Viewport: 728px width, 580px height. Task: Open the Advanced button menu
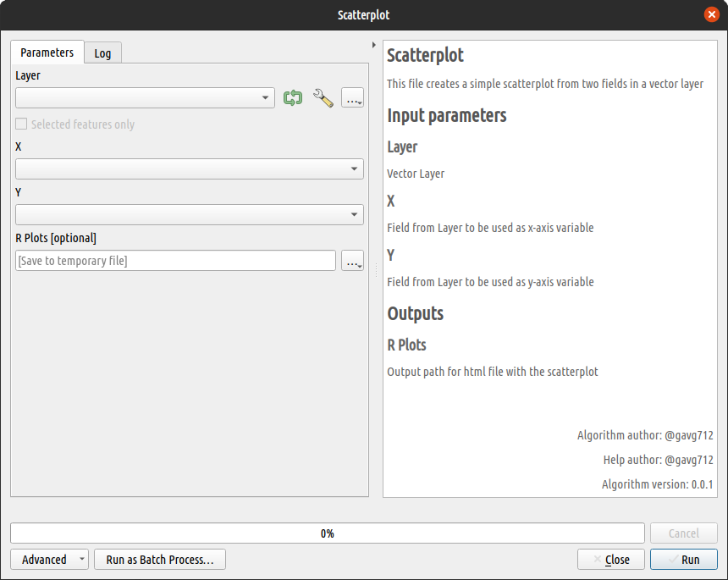[x=49, y=560]
